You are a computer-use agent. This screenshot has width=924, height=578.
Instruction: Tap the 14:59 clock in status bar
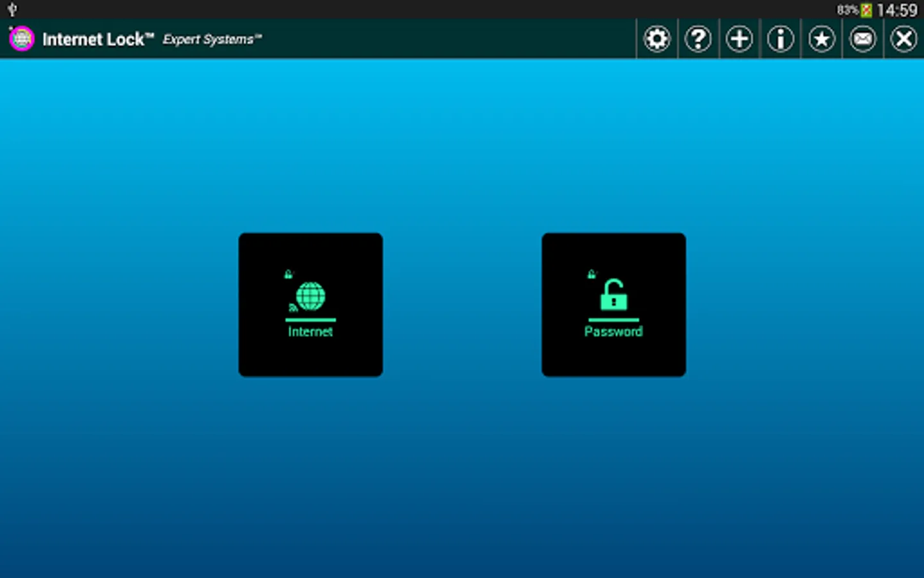pyautogui.click(x=897, y=10)
